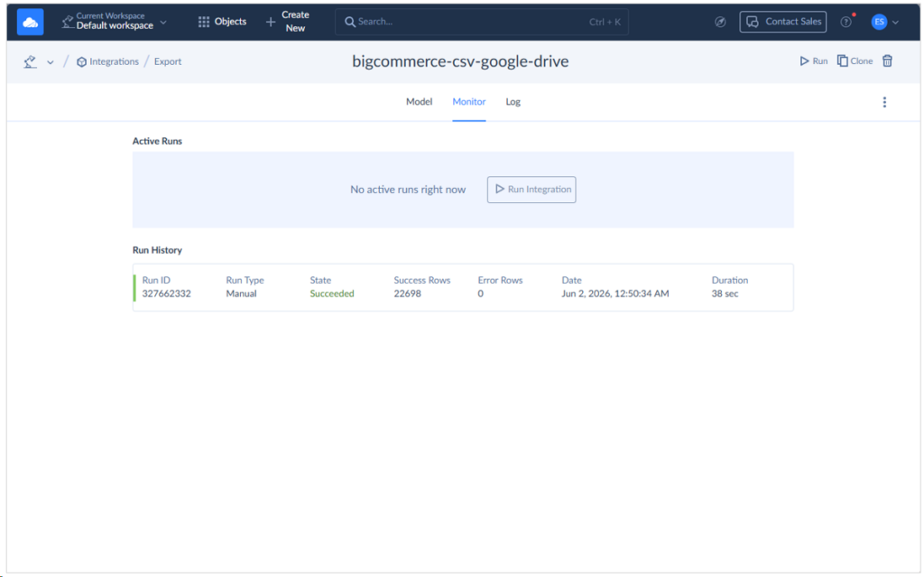Image resolution: width=924 pixels, height=577 pixels.
Task: Click the Manual run type value
Action: (241, 293)
